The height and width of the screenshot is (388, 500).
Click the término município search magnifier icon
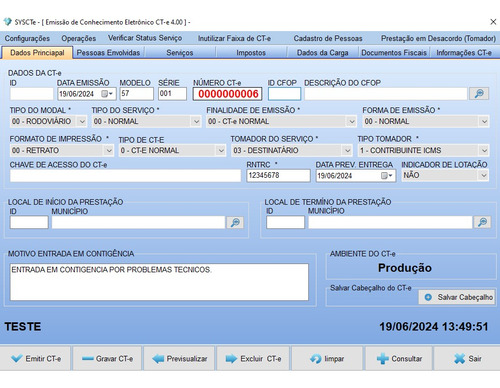point(482,222)
